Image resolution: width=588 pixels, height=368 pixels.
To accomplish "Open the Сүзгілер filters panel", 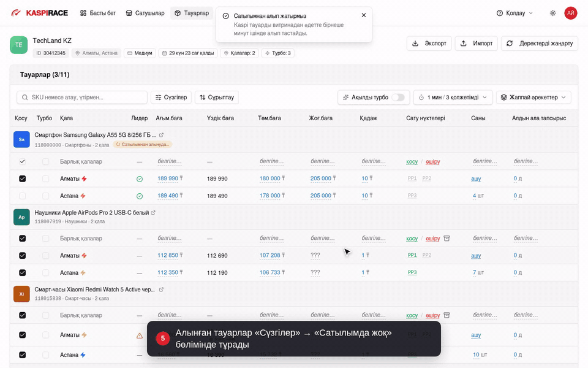I will [x=171, y=98].
